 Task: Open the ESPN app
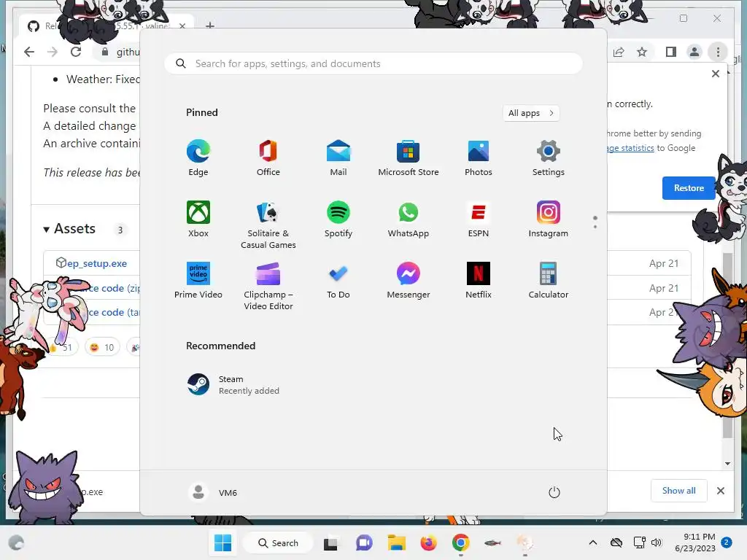(x=479, y=219)
